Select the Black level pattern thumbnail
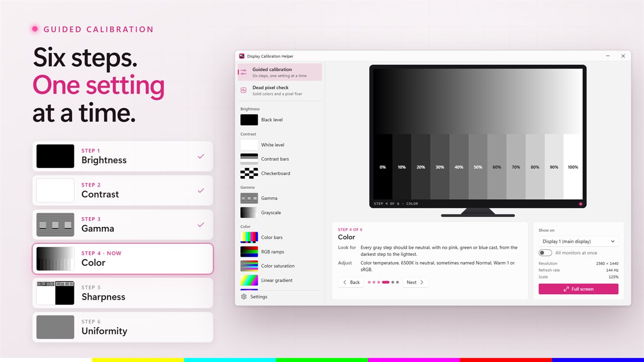Image resolution: width=644 pixels, height=362 pixels. point(249,120)
